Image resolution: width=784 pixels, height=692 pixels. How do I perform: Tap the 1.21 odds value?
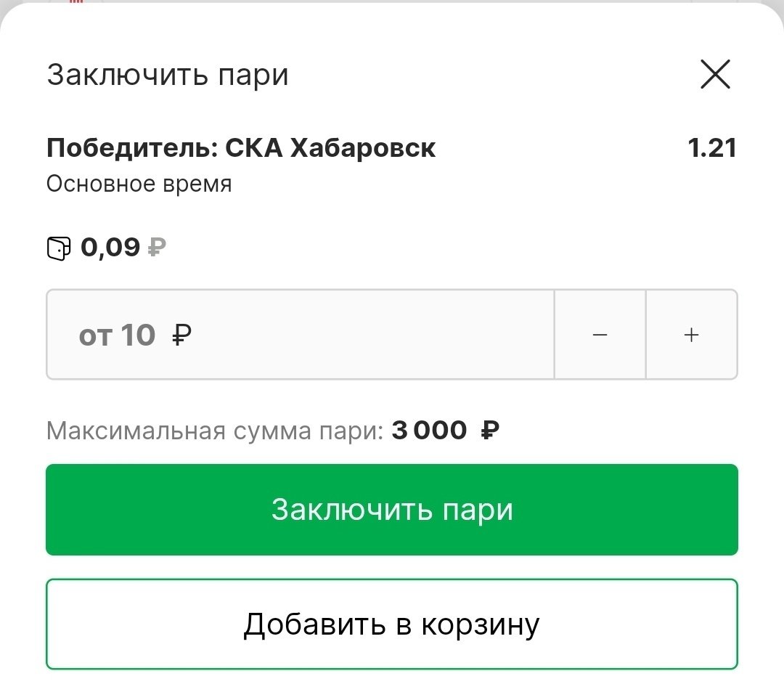(x=712, y=148)
